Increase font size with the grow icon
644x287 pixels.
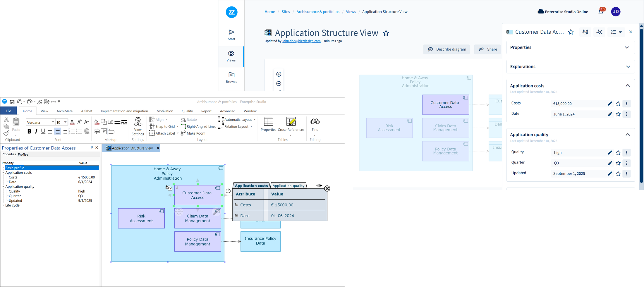[80, 122]
